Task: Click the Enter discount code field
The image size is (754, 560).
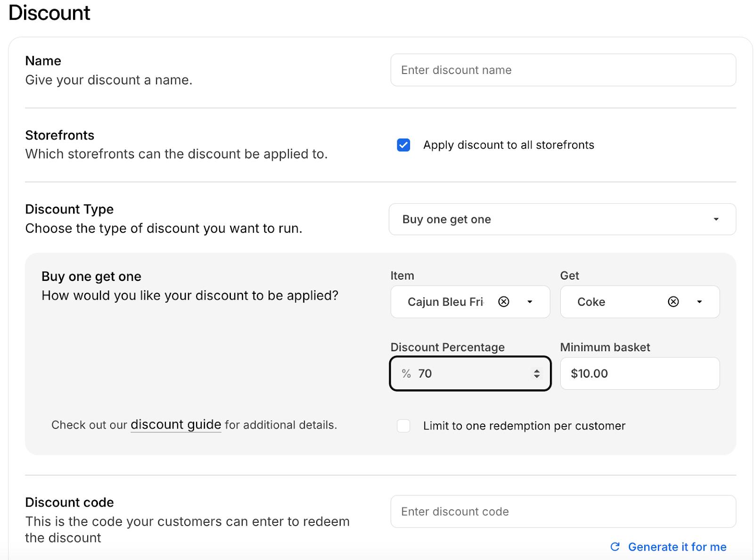Action: tap(563, 511)
